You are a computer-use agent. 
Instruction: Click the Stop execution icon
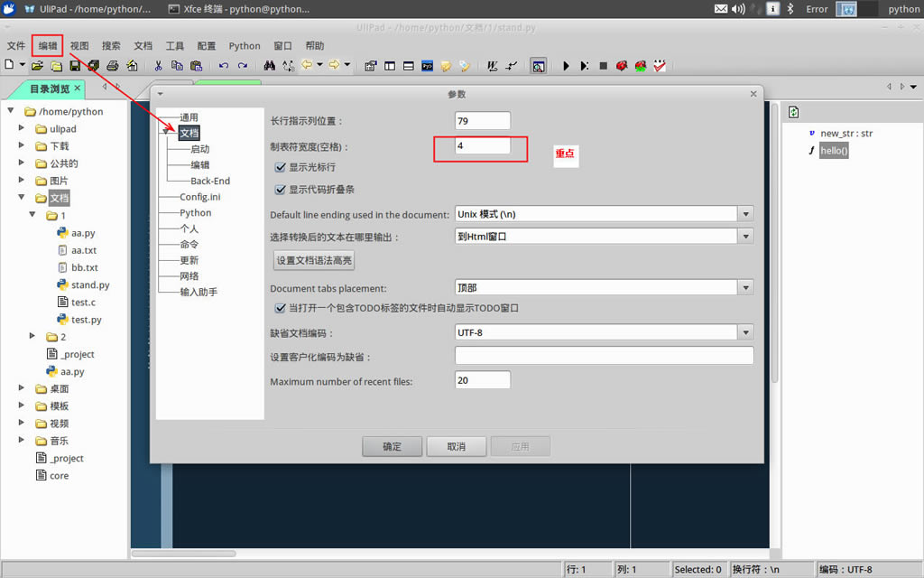pyautogui.click(x=603, y=65)
